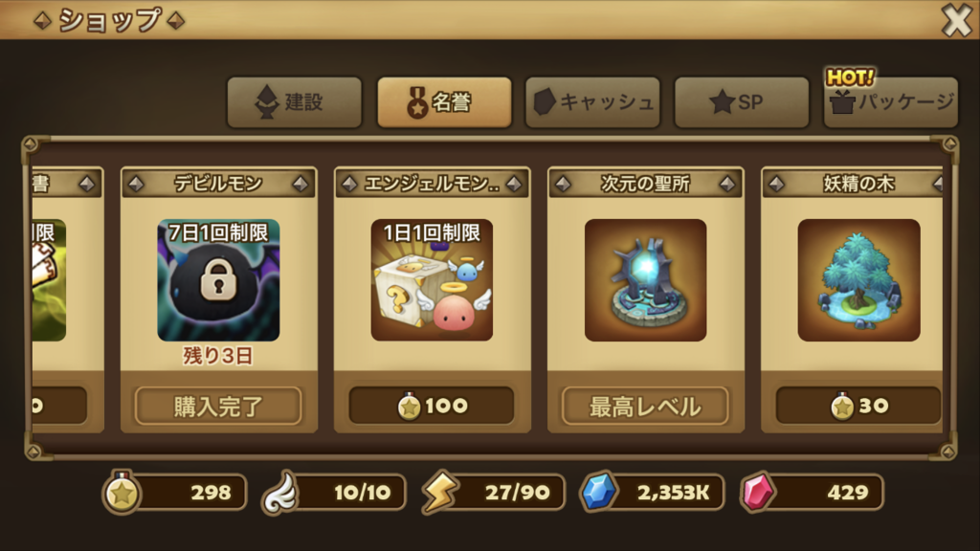This screenshot has width=980, height=551.
Task: Buy 妖精の木 for 30 glory points
Action: coord(858,406)
